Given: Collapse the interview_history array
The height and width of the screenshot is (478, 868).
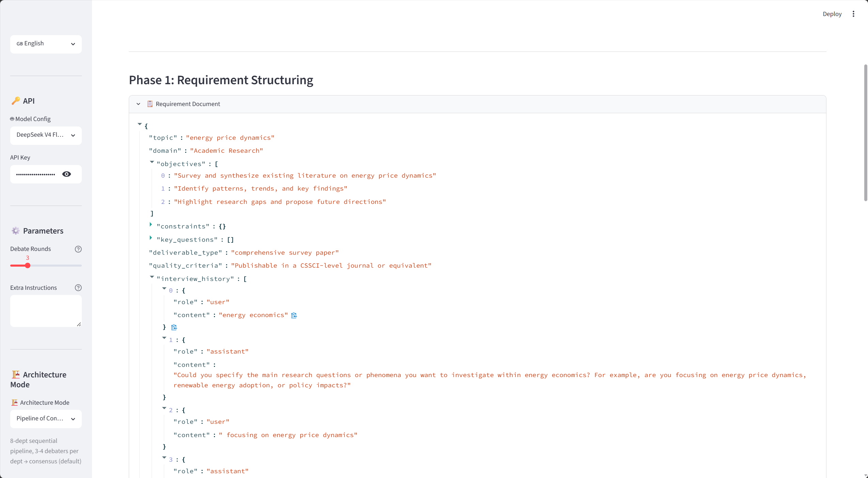Looking at the screenshot, I should point(152,277).
